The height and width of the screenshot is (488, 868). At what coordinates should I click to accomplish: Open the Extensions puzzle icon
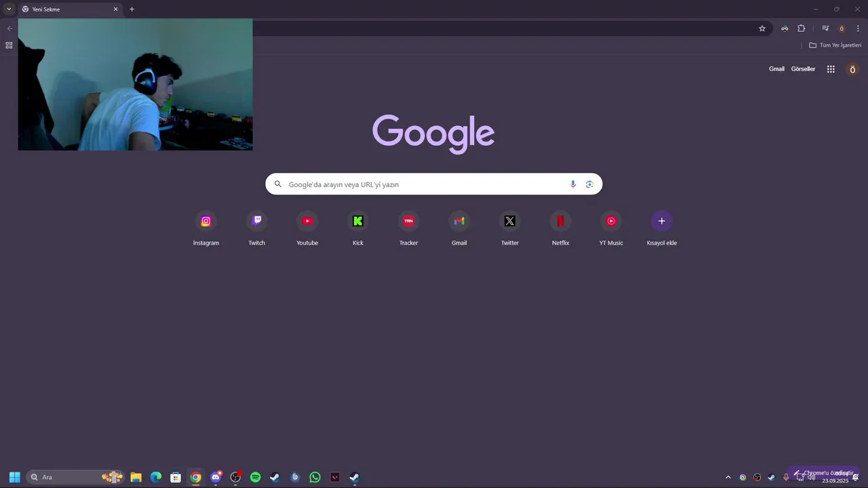(x=801, y=28)
